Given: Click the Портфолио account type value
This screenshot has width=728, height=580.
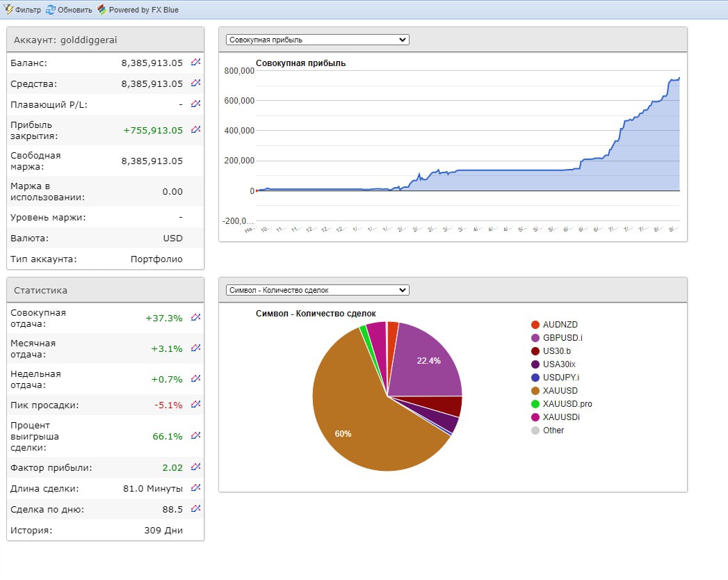Looking at the screenshot, I should click(156, 259).
